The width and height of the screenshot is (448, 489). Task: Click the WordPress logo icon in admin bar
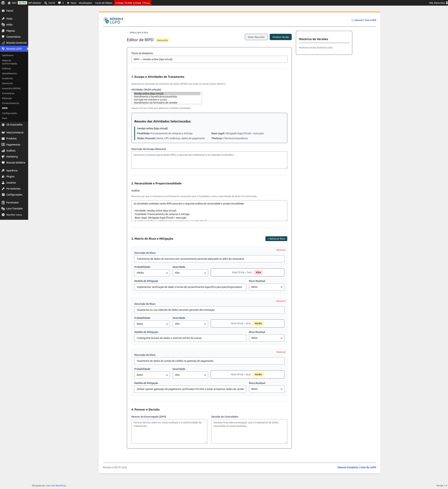tap(3, 3)
